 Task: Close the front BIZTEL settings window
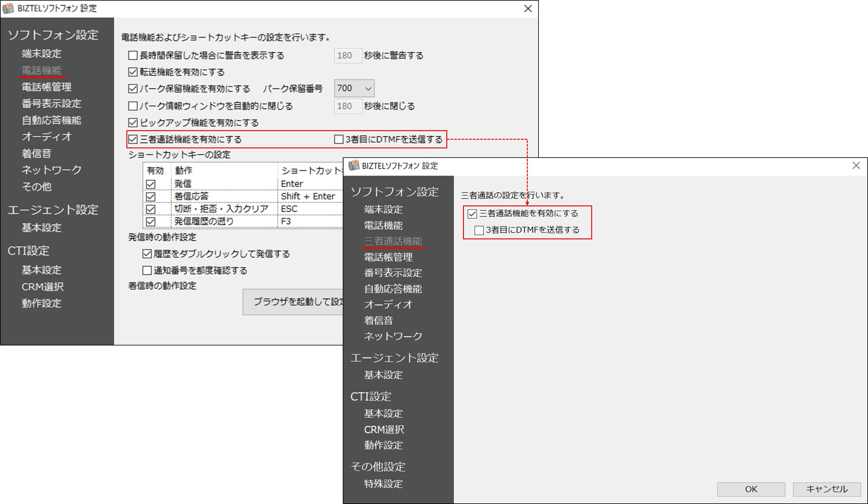(x=856, y=165)
